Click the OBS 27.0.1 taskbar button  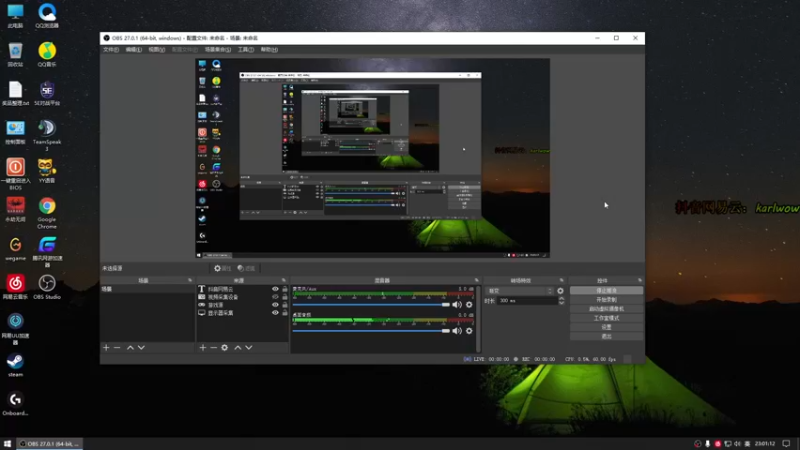50,444
